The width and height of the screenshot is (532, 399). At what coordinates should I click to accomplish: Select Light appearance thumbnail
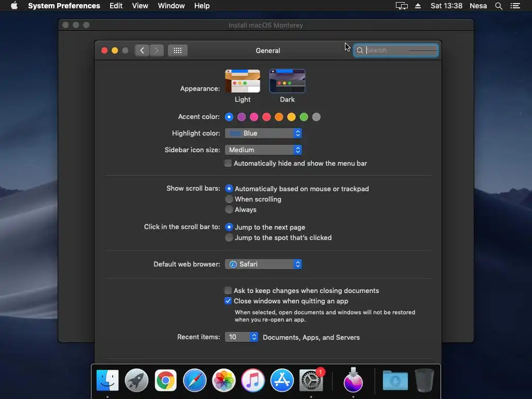tap(243, 81)
